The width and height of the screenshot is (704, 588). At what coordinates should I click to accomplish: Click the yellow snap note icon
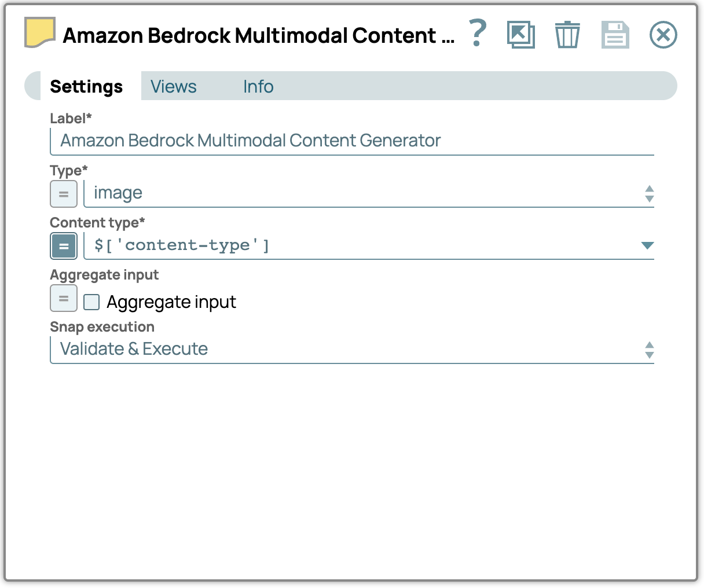[39, 32]
